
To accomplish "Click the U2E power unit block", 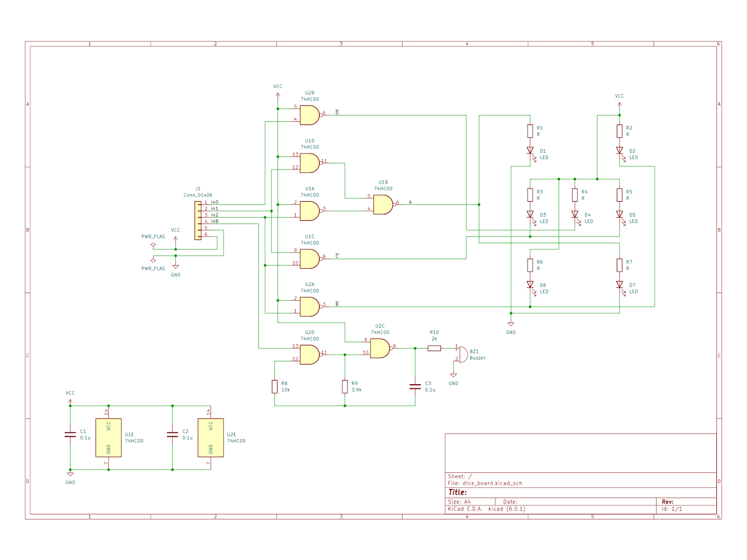I will [x=211, y=438].
